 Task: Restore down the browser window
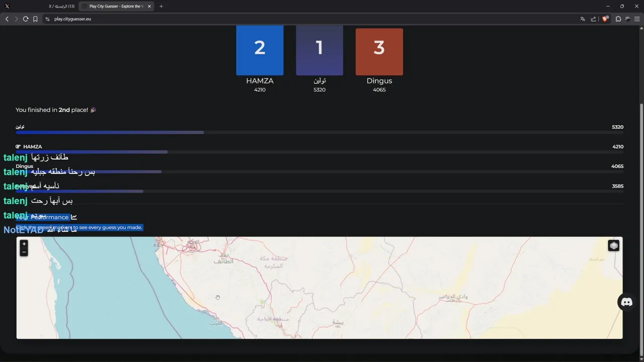(622, 7)
